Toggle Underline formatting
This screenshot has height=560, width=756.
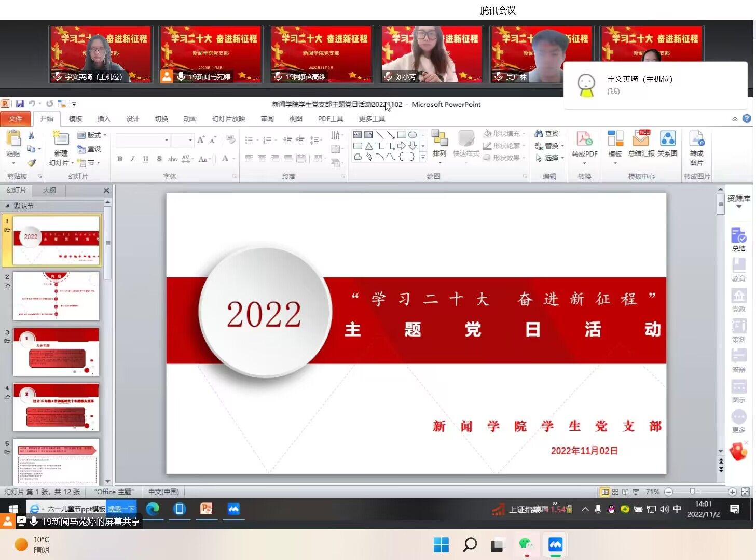tap(146, 159)
